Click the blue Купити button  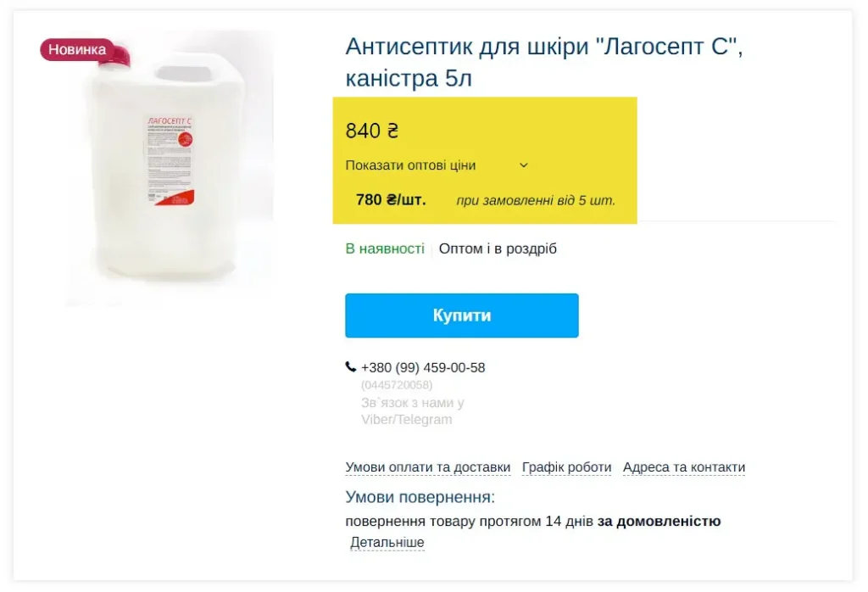click(462, 316)
